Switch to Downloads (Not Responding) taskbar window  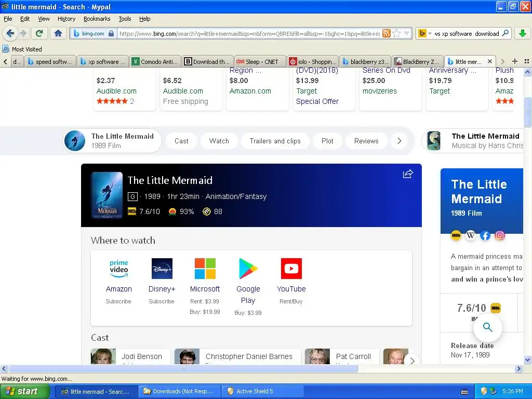click(x=179, y=391)
